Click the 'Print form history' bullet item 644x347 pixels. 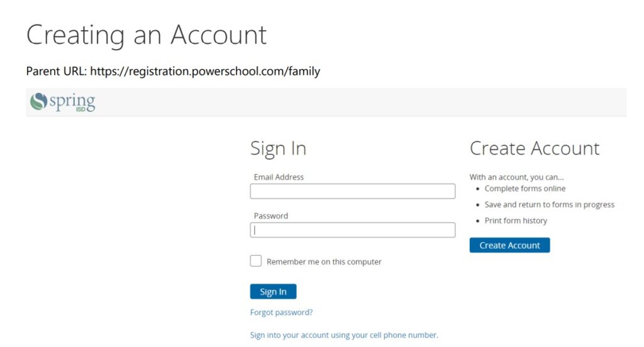pyautogui.click(x=516, y=221)
